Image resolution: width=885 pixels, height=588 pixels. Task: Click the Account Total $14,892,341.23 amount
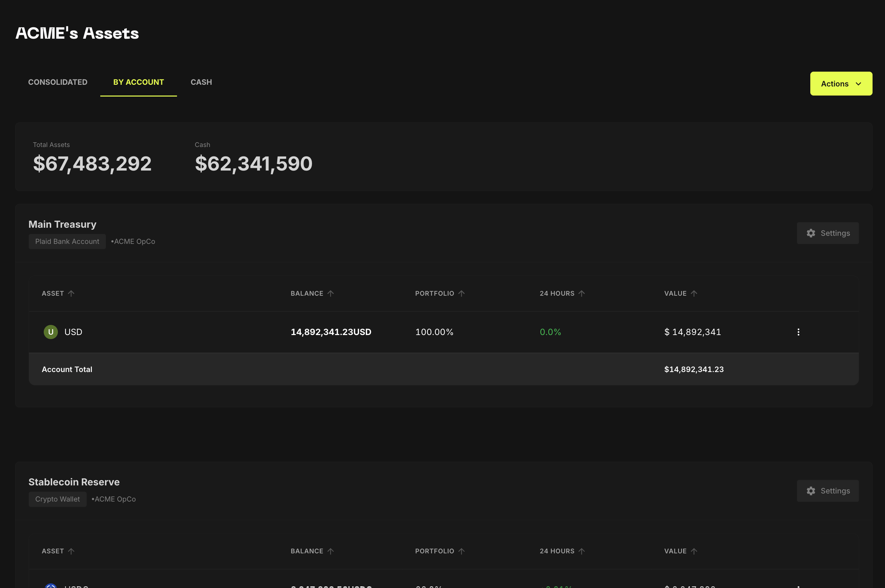point(694,369)
